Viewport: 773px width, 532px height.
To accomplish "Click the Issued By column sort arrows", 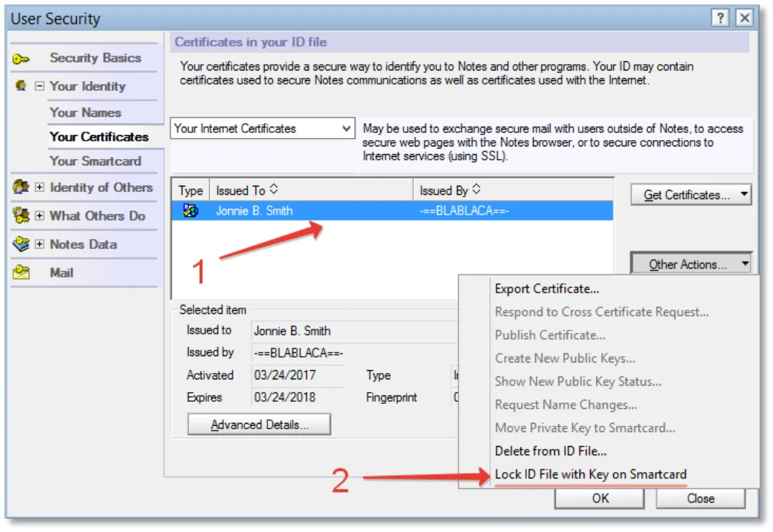I will [x=476, y=189].
